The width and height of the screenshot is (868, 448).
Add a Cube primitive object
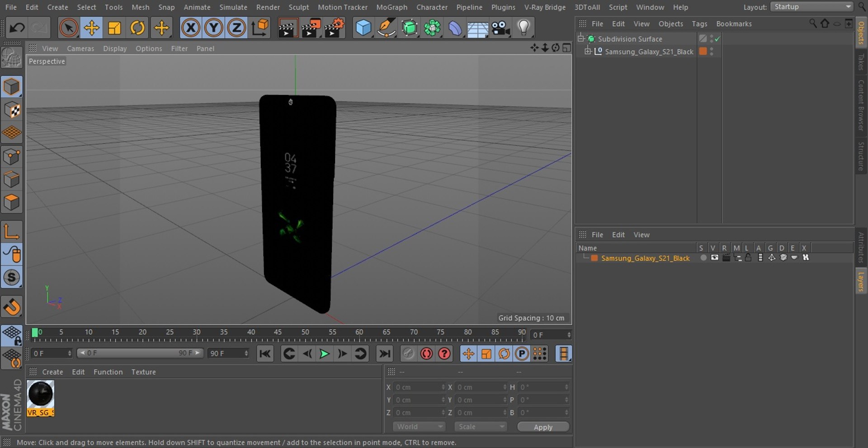(x=363, y=28)
